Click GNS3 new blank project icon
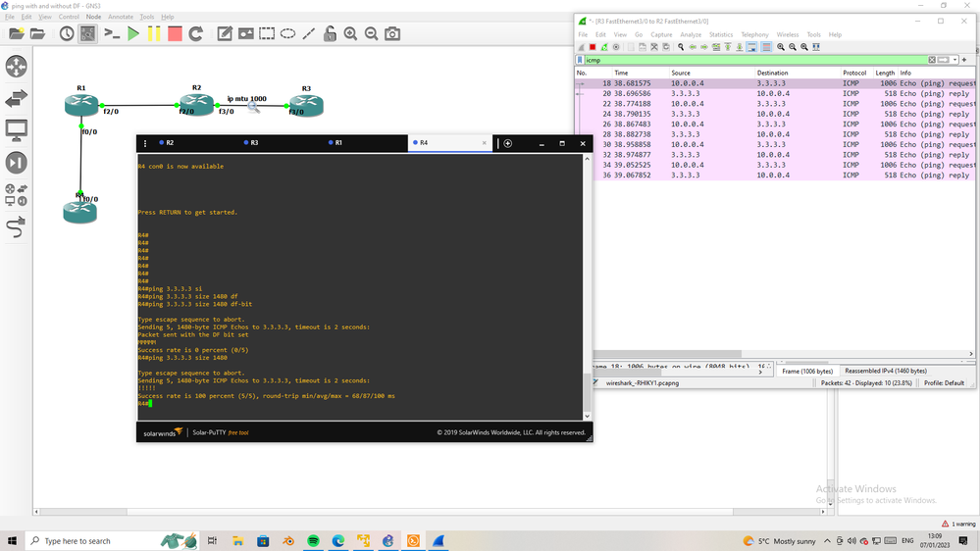 coord(17,33)
